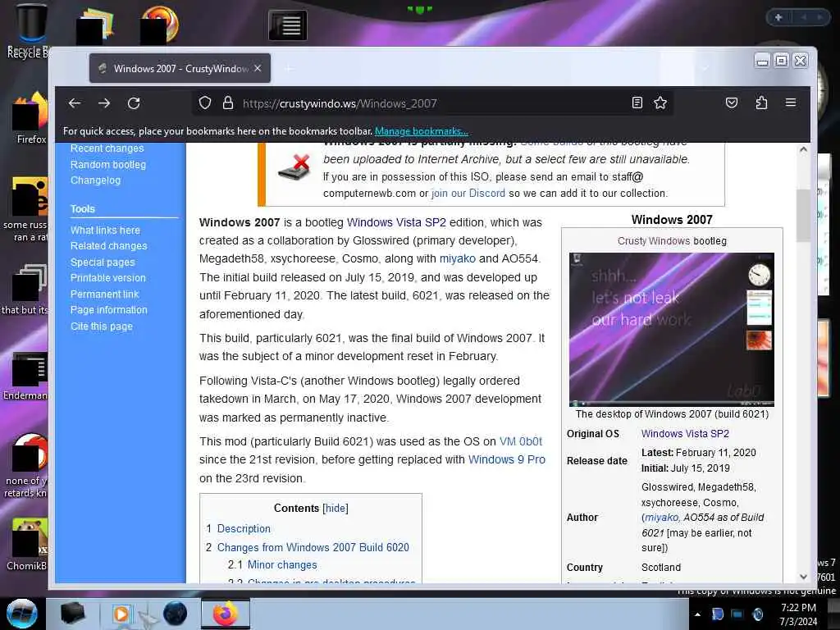Open Changelog in the sidebar
The width and height of the screenshot is (840, 630).
95,180
